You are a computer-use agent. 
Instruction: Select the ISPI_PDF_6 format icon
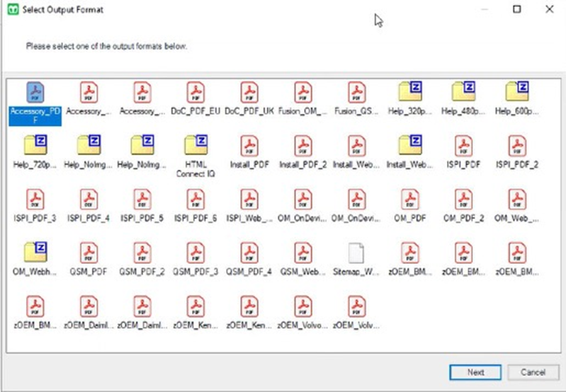coord(196,205)
